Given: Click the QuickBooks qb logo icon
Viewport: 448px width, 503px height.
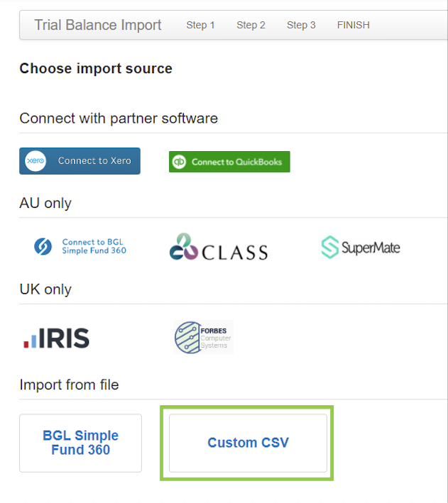Looking at the screenshot, I should pos(179,162).
